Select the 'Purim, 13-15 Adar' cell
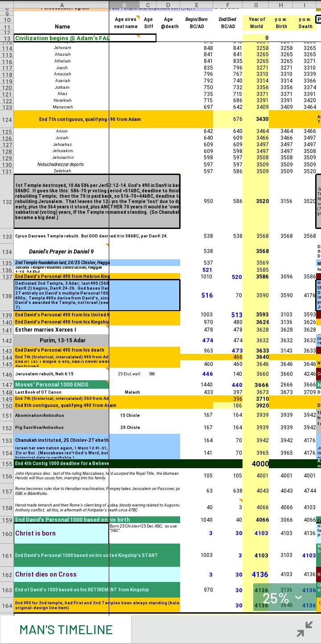Screen dimensions: 321x644 (x=62, y=341)
